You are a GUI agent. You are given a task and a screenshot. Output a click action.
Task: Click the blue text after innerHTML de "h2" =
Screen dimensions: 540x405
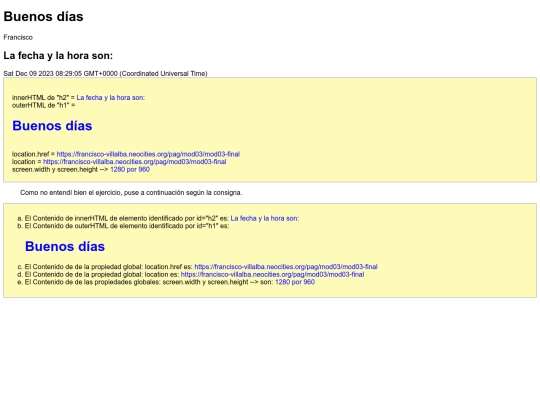[x=111, y=97]
